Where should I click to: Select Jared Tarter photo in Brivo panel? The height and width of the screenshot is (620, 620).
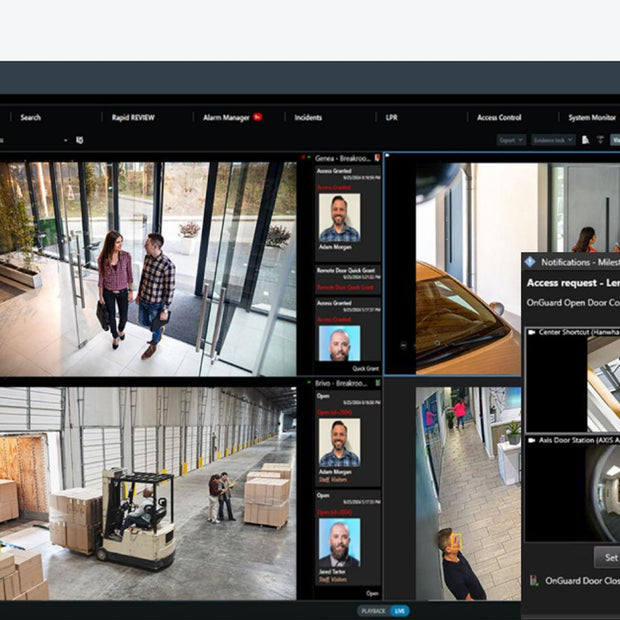340,543
